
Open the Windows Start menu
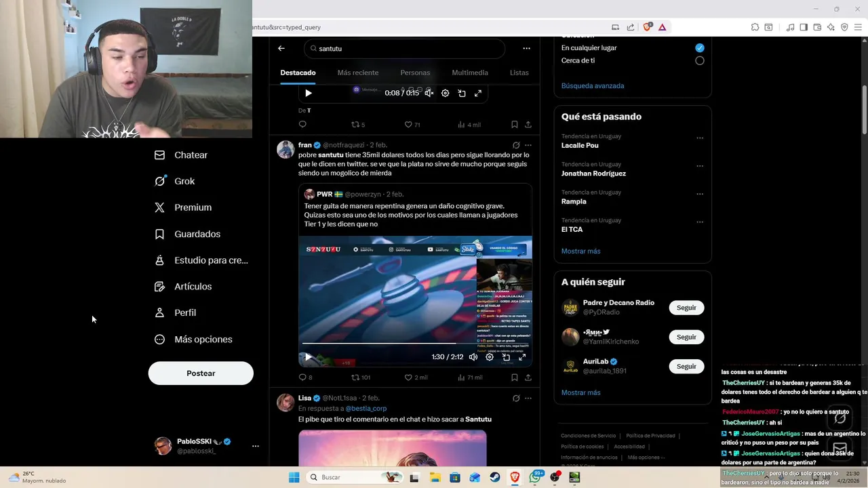[294, 477]
